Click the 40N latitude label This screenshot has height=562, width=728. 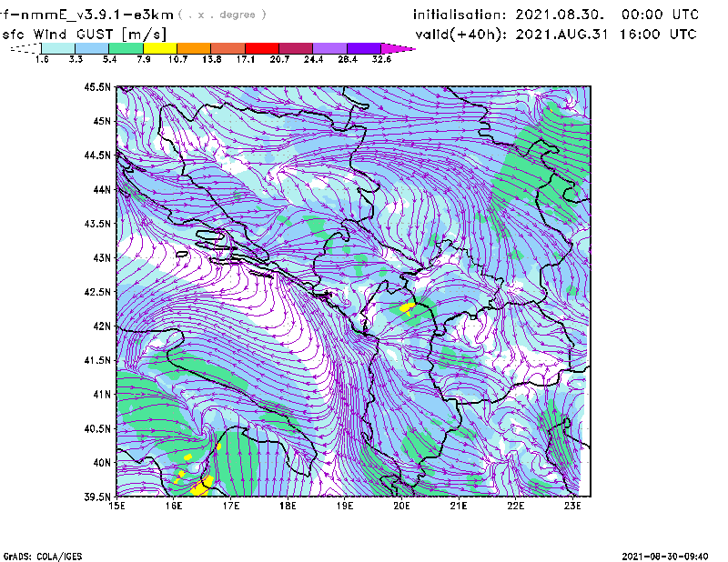click(102, 463)
